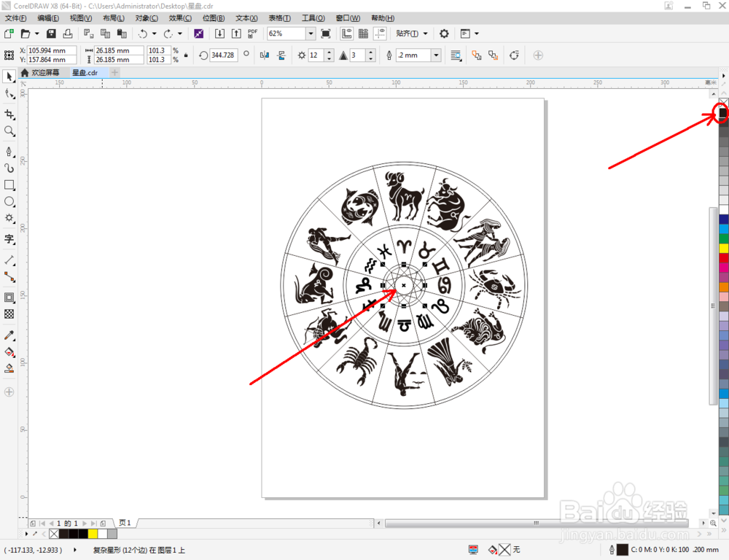
Task: Click the Copy icon in toolbar
Action: click(106, 34)
